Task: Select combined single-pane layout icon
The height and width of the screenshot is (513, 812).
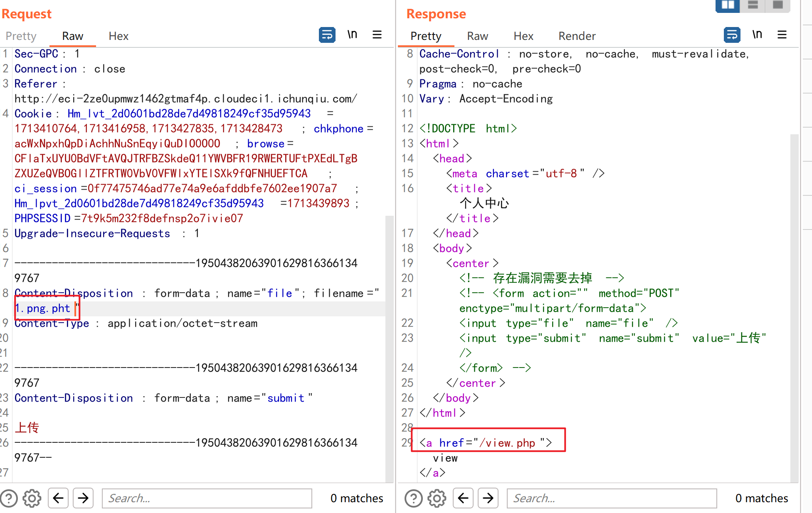Action: point(778,5)
